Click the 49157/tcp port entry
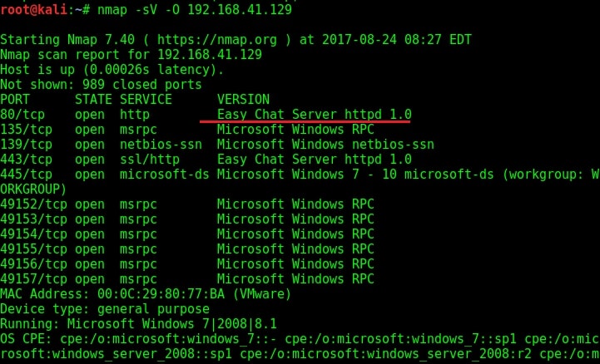Screen dimensions: 600x364 pyautogui.click(x=33, y=279)
